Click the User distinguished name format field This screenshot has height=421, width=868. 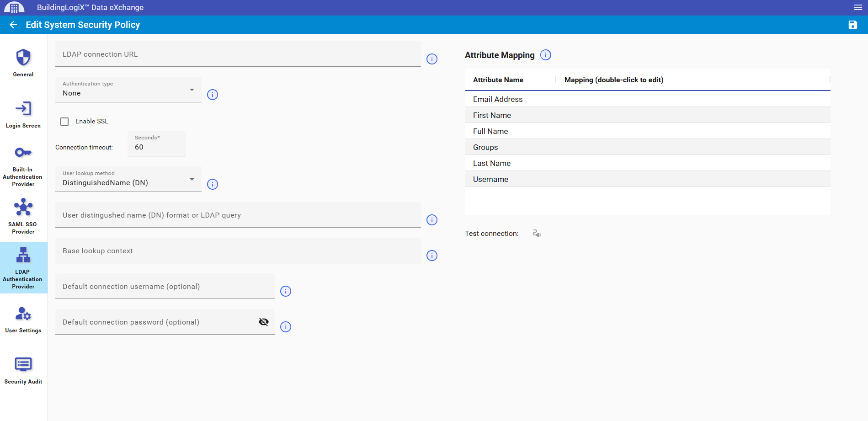click(238, 215)
